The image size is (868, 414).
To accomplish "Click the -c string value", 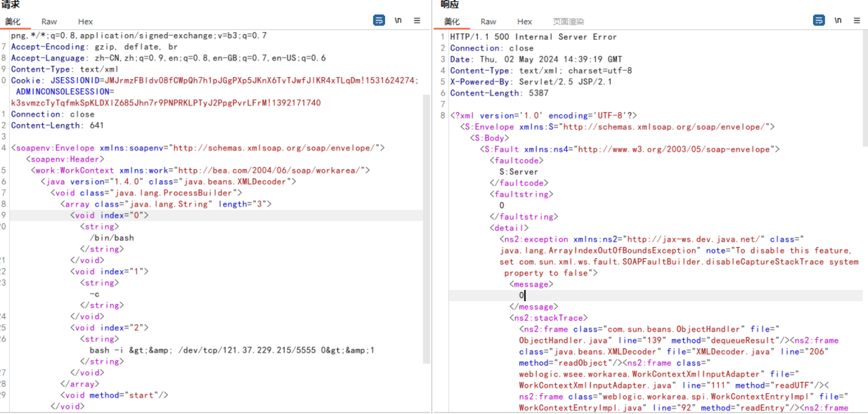I will coord(94,294).
